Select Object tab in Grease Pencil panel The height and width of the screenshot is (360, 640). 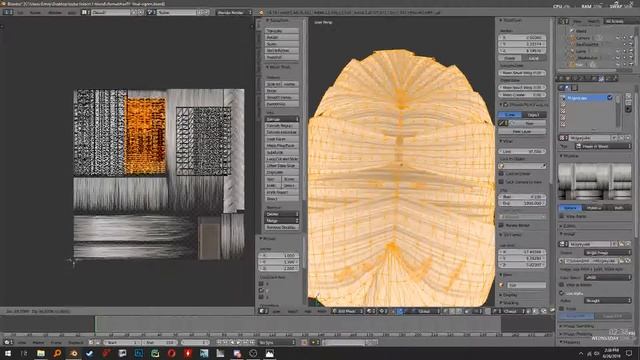pyautogui.click(x=533, y=115)
